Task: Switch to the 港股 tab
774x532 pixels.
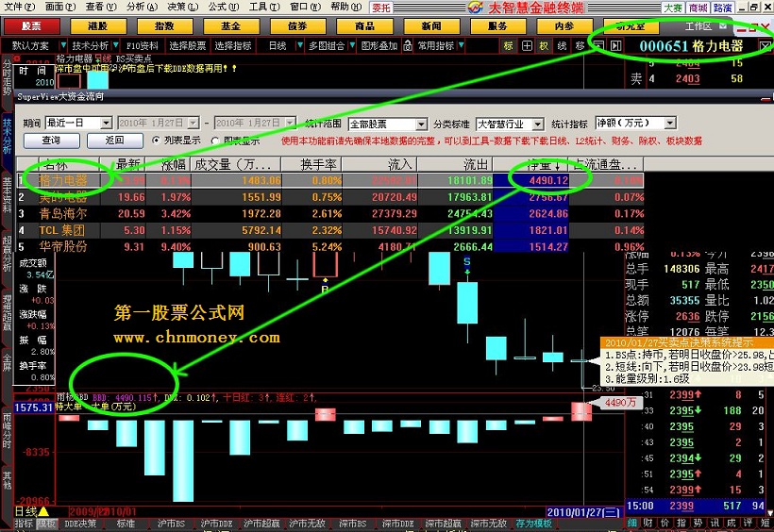Action: coord(98,25)
